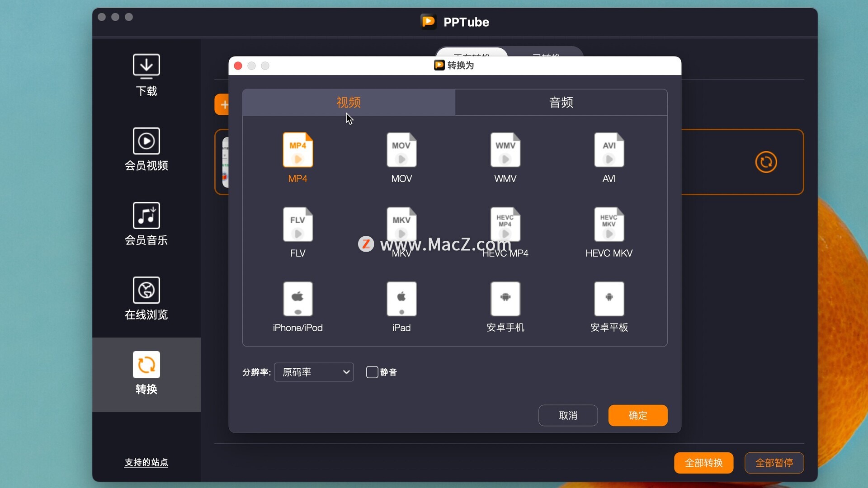Image resolution: width=868 pixels, height=488 pixels.
Task: Open the 分辨率 原码率 dropdown
Action: click(314, 372)
